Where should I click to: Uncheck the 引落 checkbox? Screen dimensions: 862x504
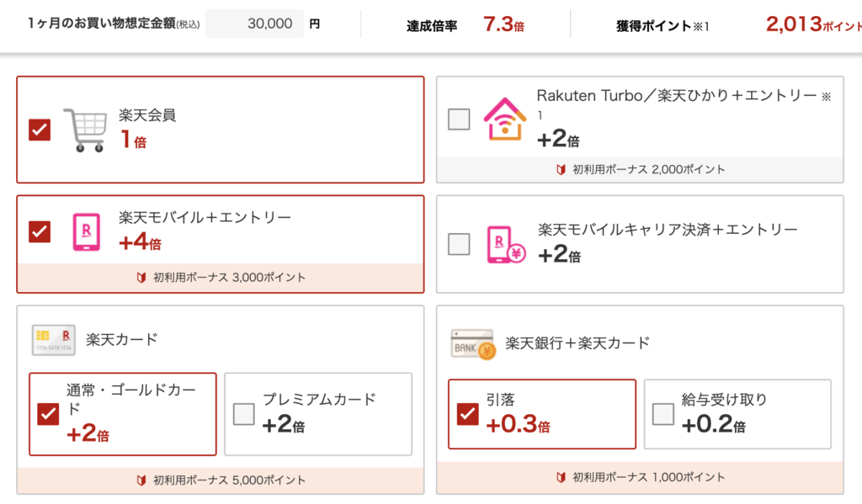tap(468, 414)
